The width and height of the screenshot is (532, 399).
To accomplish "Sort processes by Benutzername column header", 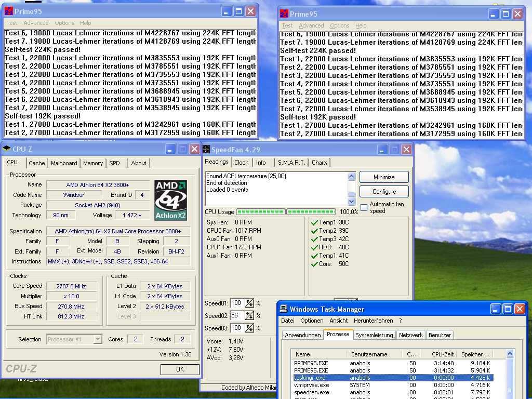I will coord(373,354).
